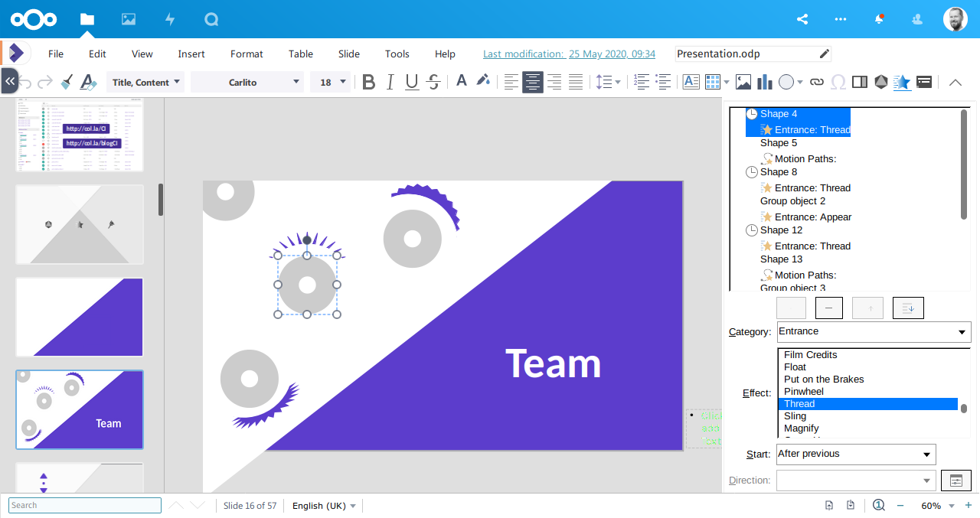
Task: Open the Insert Image tool
Action: [x=743, y=82]
